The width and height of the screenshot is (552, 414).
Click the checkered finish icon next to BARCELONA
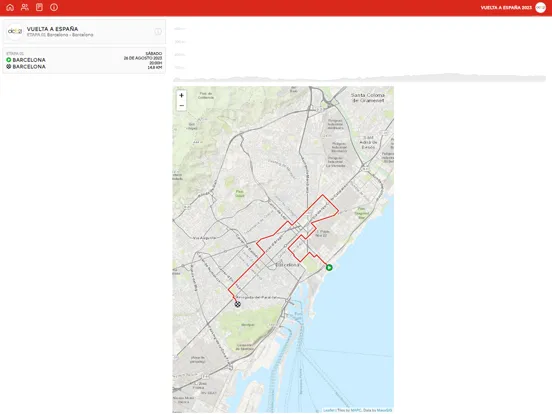point(8,66)
